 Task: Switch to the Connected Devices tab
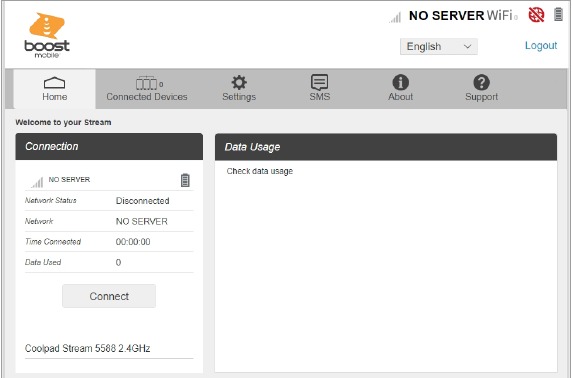147,89
